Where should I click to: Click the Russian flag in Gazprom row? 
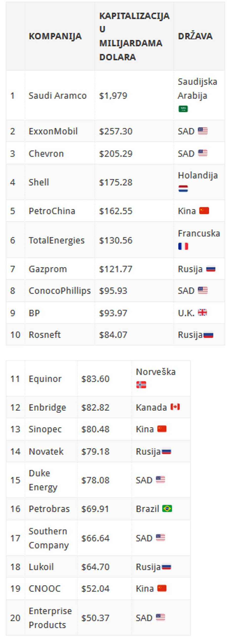click(x=211, y=269)
